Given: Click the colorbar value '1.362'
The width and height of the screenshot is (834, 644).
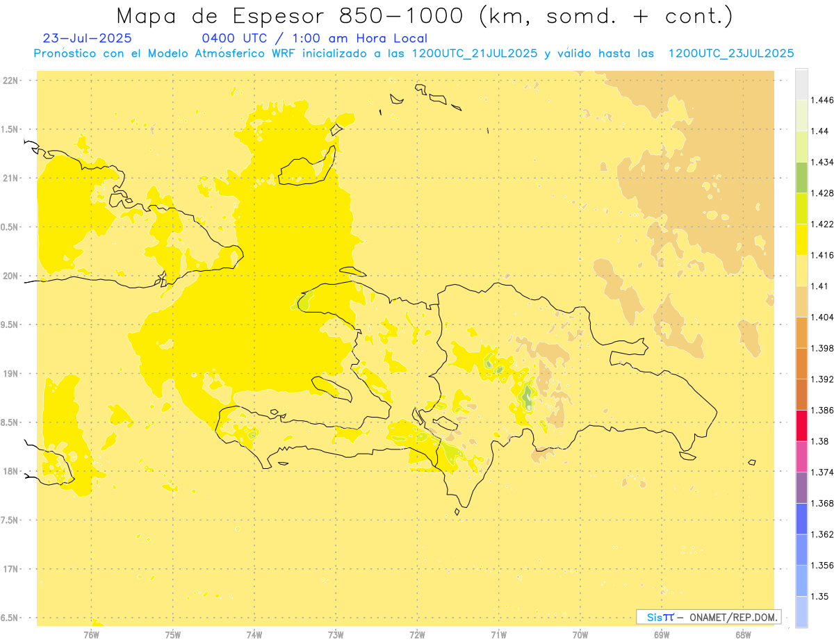Looking at the screenshot, I should point(821,534).
